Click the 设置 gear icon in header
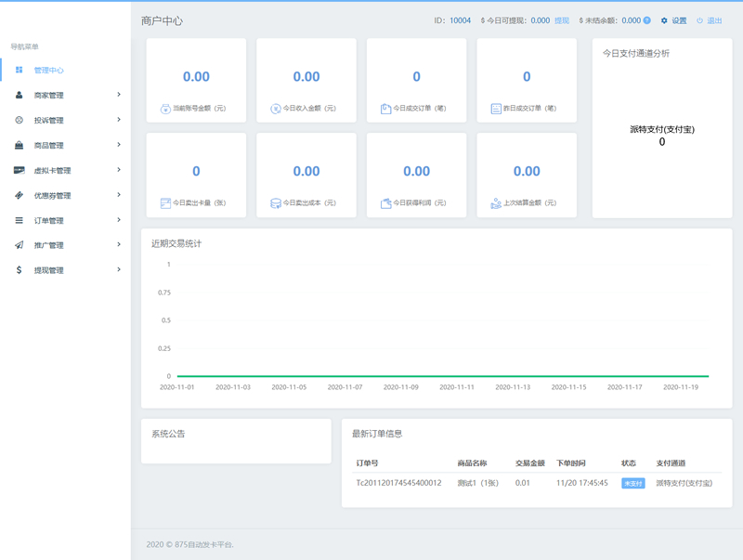Screen dimensions: 743x560 [664, 20]
